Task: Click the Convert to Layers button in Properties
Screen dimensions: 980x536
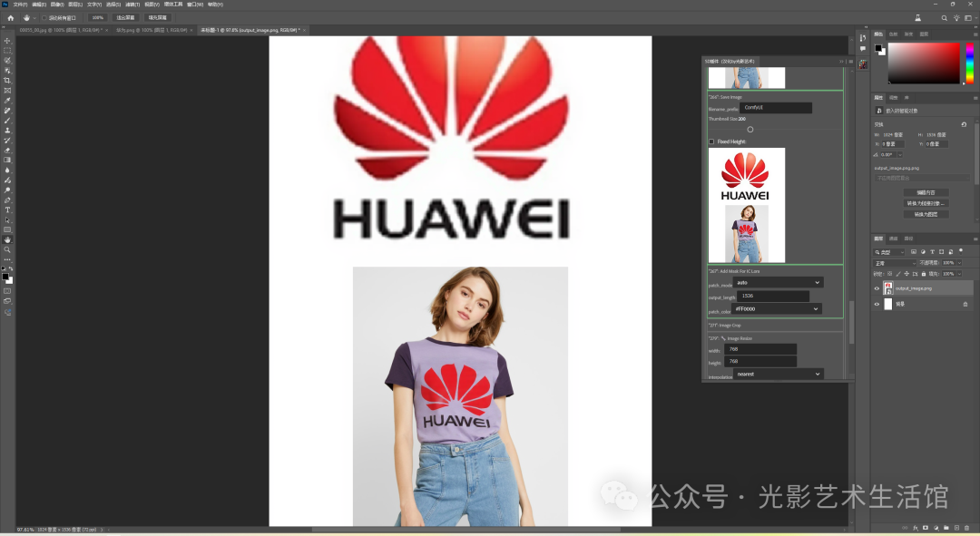Action: [x=926, y=214]
